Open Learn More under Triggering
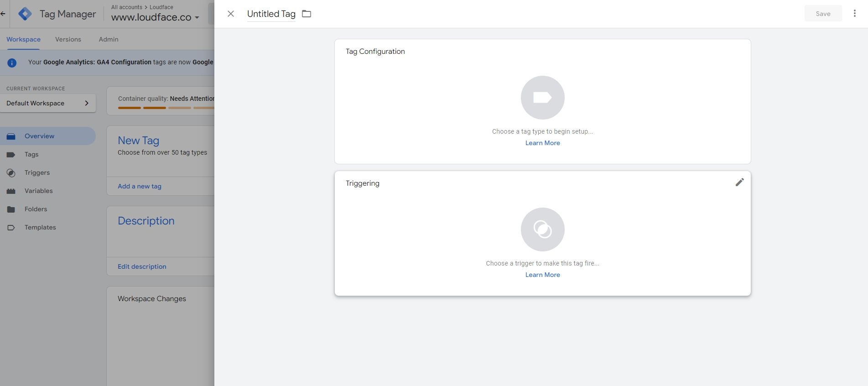The width and height of the screenshot is (868, 386). coord(542,275)
